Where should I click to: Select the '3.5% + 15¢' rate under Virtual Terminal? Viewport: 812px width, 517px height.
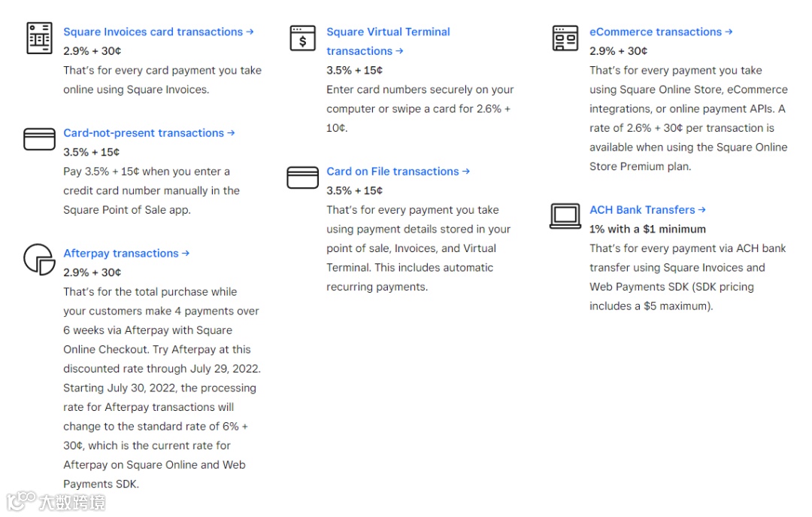(355, 70)
